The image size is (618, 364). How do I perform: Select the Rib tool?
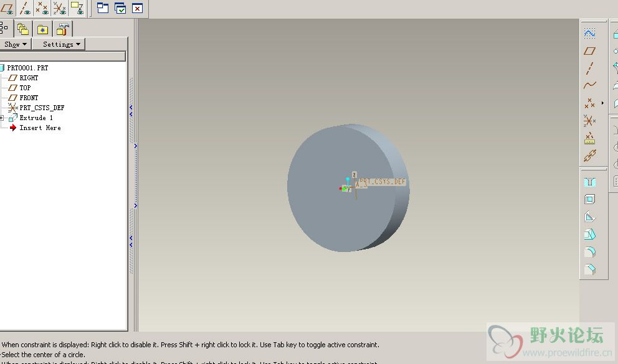click(589, 217)
